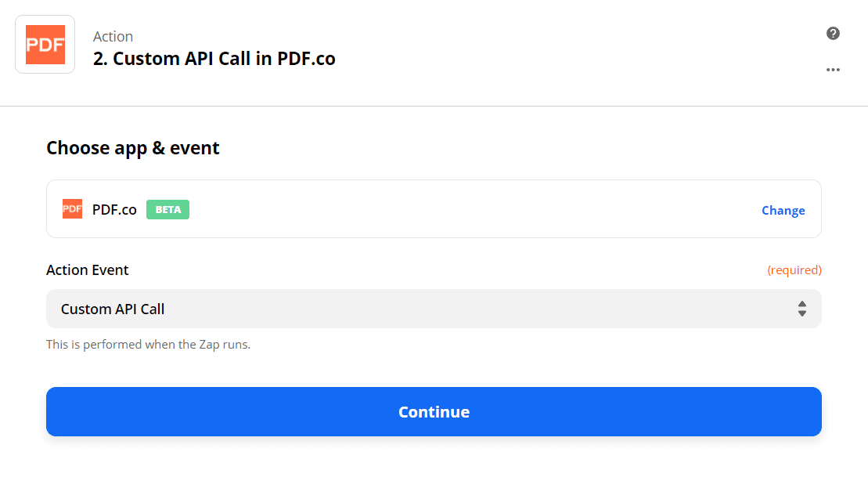Image resolution: width=868 pixels, height=481 pixels.
Task: Open the ellipsis options menu
Action: 833,70
